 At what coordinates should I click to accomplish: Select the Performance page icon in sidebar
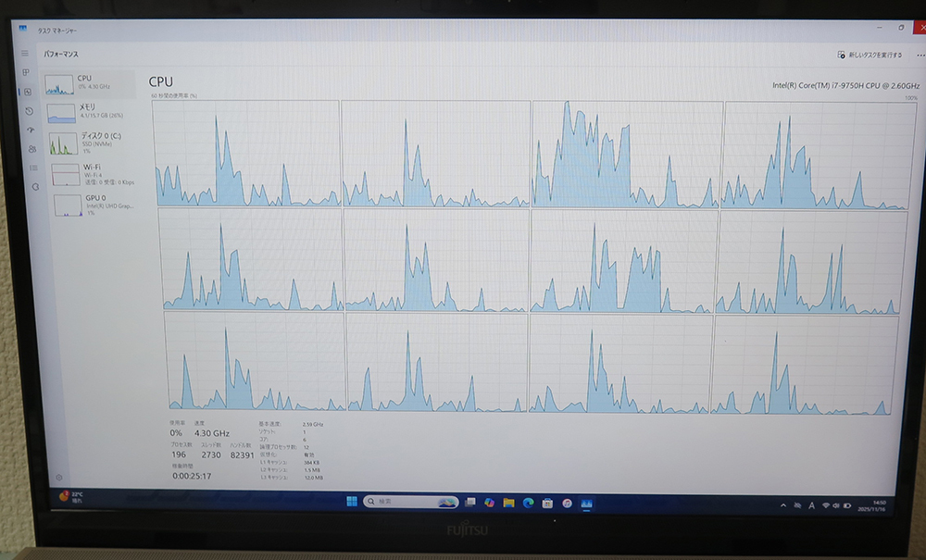pyautogui.click(x=28, y=92)
